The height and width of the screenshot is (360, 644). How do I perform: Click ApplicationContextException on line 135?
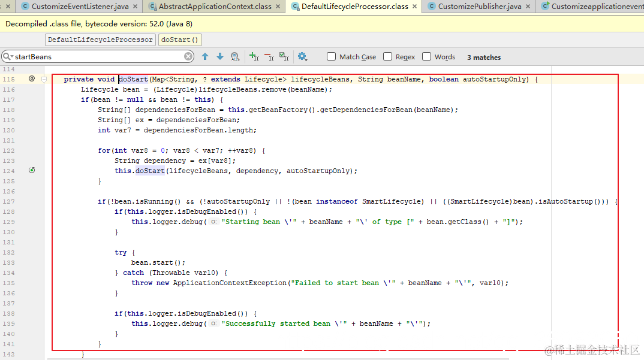tap(230, 283)
